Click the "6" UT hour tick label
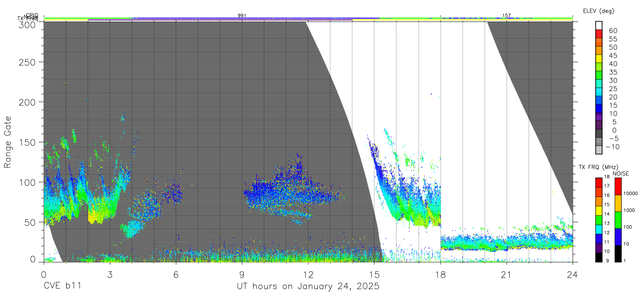This screenshot has height=297, width=644. pos(176,274)
